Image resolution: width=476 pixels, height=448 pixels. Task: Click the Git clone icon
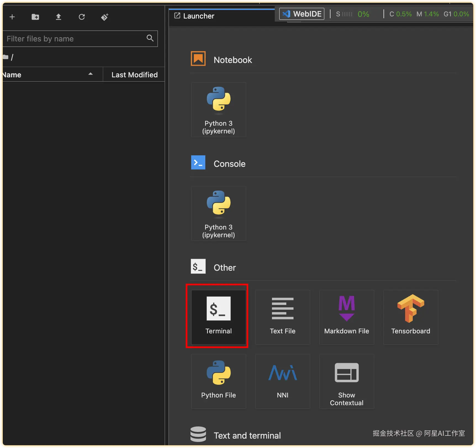[x=105, y=17]
